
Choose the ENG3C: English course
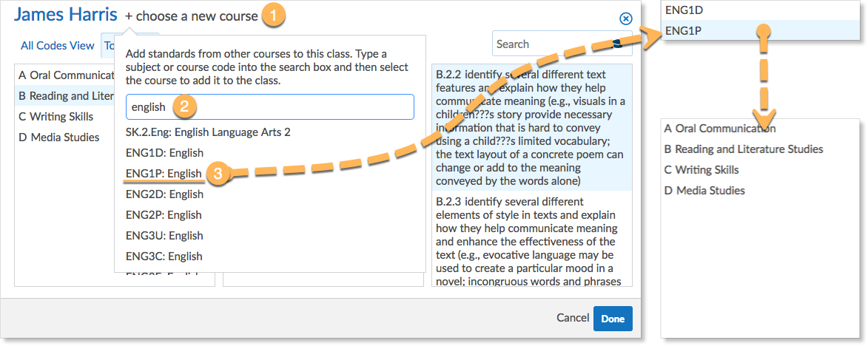point(164,257)
